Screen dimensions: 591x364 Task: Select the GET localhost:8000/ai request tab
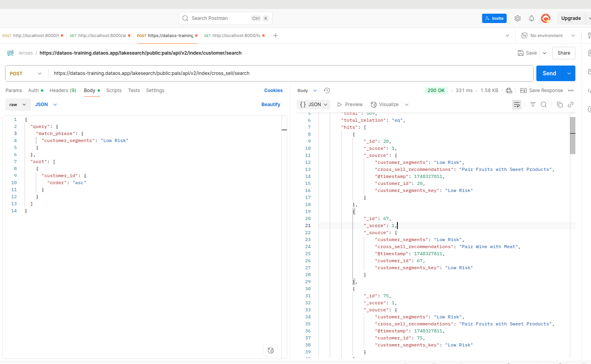[x=100, y=36]
